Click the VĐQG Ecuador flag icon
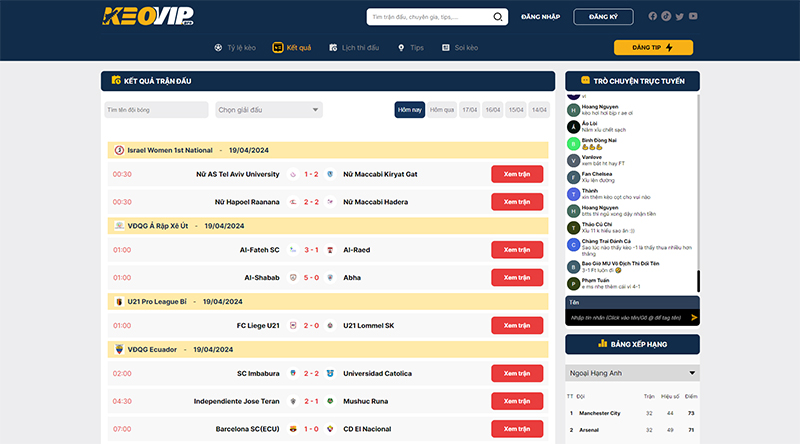 (119, 350)
